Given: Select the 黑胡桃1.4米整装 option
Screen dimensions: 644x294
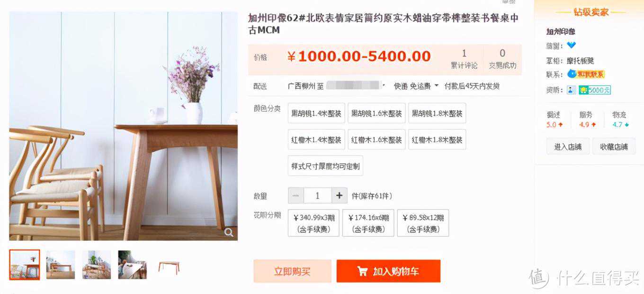Looking at the screenshot, I should 316,113.
